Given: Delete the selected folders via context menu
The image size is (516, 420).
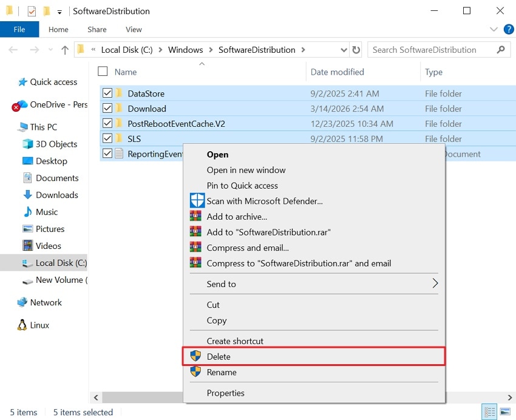Looking at the screenshot, I should (218, 357).
